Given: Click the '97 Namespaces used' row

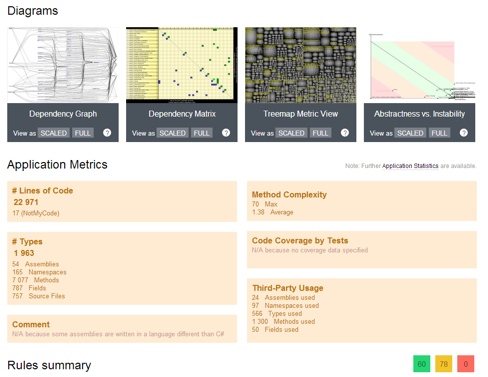Looking at the screenshot, I should [286, 306].
